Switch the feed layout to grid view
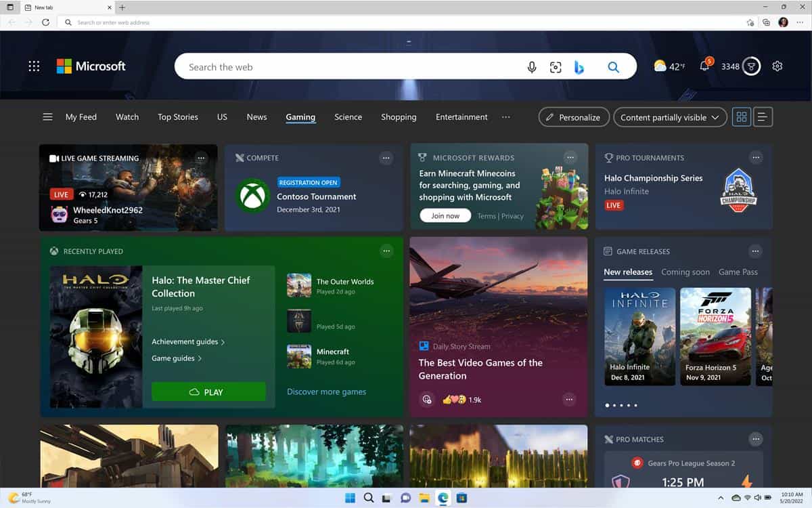This screenshot has height=508, width=812. pyautogui.click(x=742, y=117)
